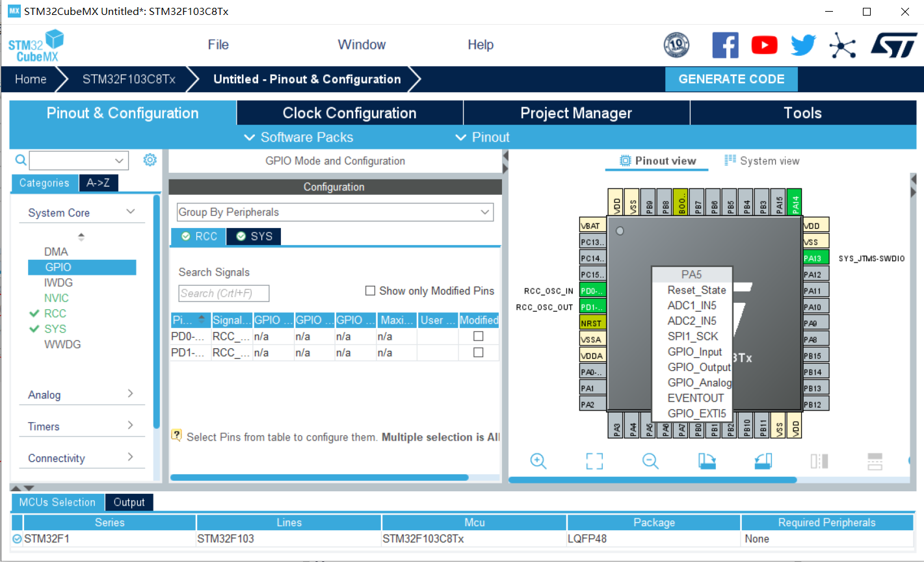Click the ST community network icon
This screenshot has height=562, width=924.
(x=843, y=45)
